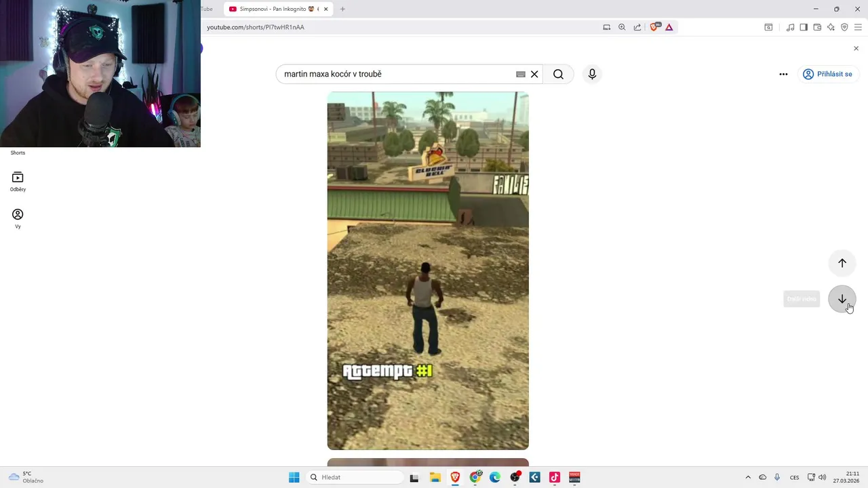
Task: Open the OneDrive cloud tray icon
Action: pyautogui.click(x=762, y=477)
